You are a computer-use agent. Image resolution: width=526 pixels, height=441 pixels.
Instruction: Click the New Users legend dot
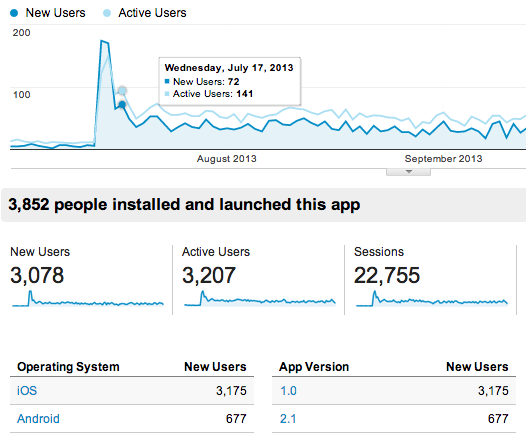coord(14,13)
